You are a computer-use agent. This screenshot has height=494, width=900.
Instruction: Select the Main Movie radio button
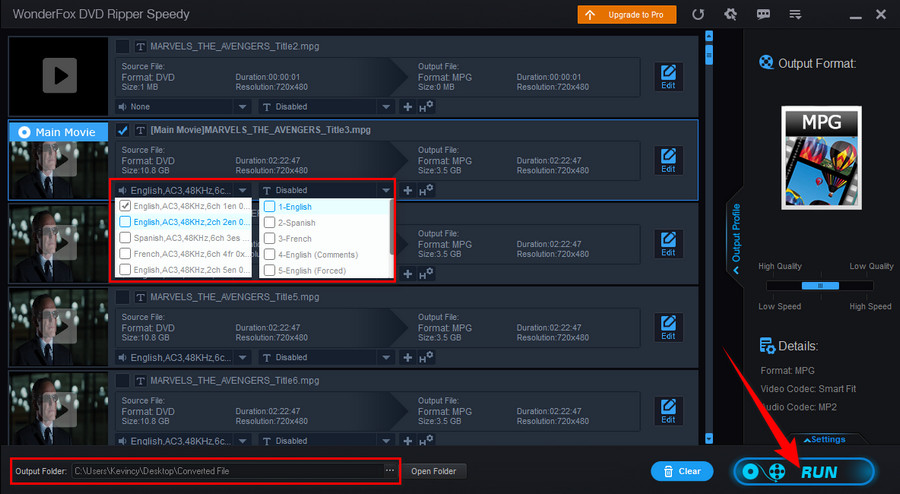[x=24, y=132]
